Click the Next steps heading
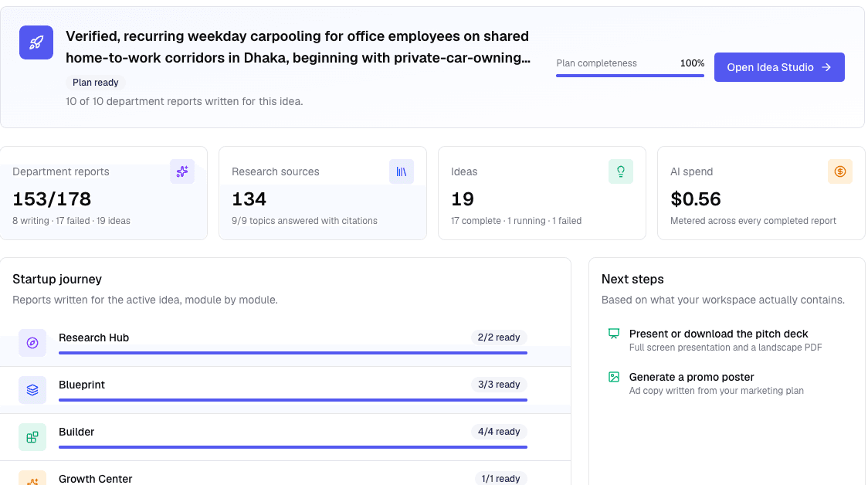The width and height of the screenshot is (868, 485). point(632,279)
